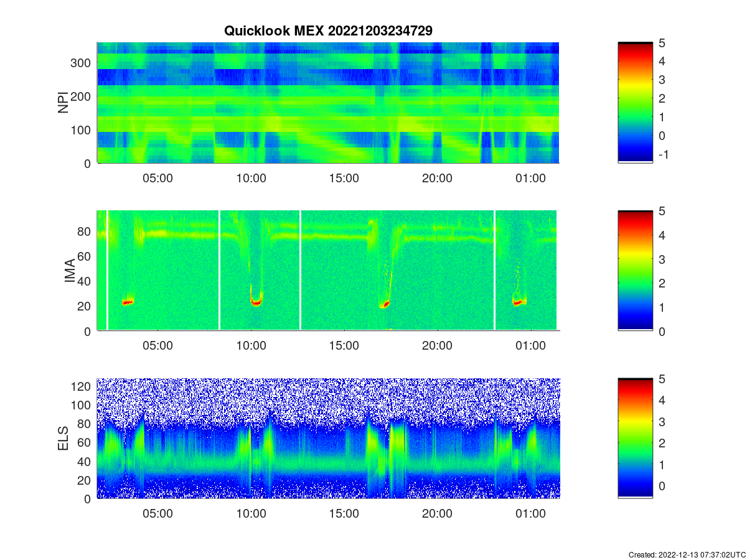Click the 20:00 tick under ELS plot
The height and width of the screenshot is (560, 747).
pyautogui.click(x=437, y=513)
